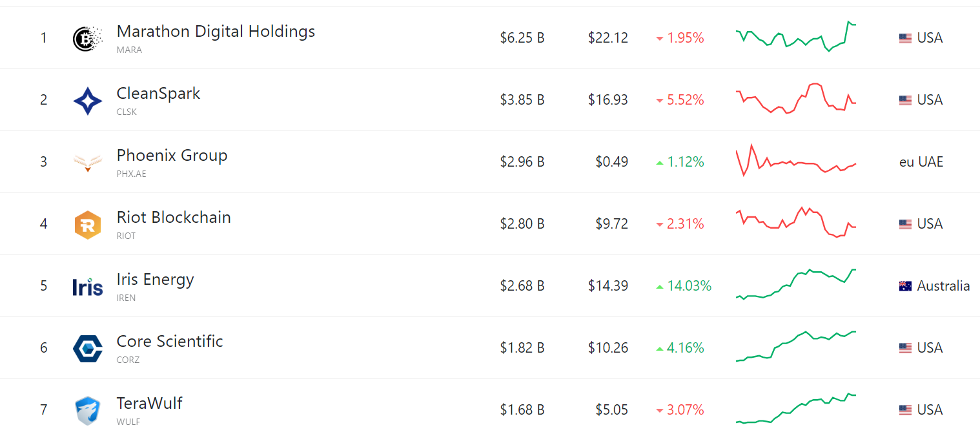Screen dimensions: 980x434
Task: Click the RIOT ticker symbol
Action: tap(126, 236)
